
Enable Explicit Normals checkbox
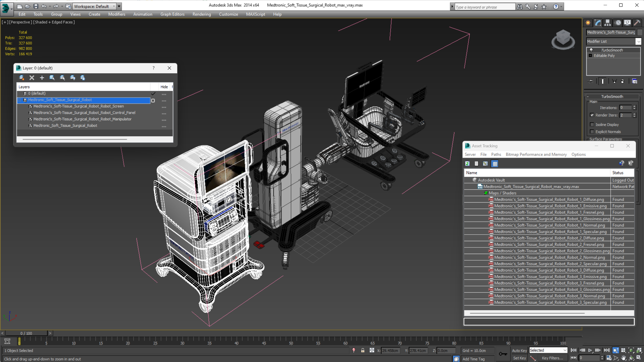click(x=592, y=131)
